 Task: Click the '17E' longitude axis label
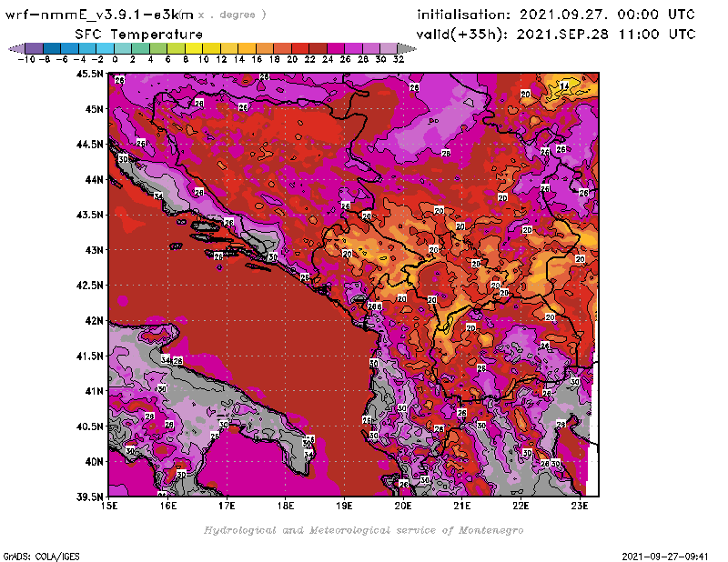point(227,506)
